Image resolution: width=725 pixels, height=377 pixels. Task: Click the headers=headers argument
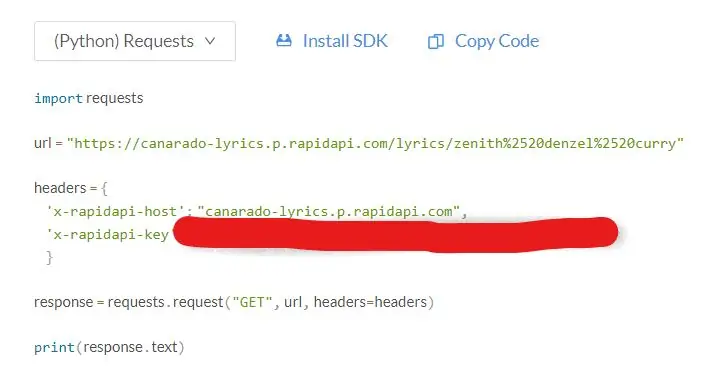(x=370, y=302)
